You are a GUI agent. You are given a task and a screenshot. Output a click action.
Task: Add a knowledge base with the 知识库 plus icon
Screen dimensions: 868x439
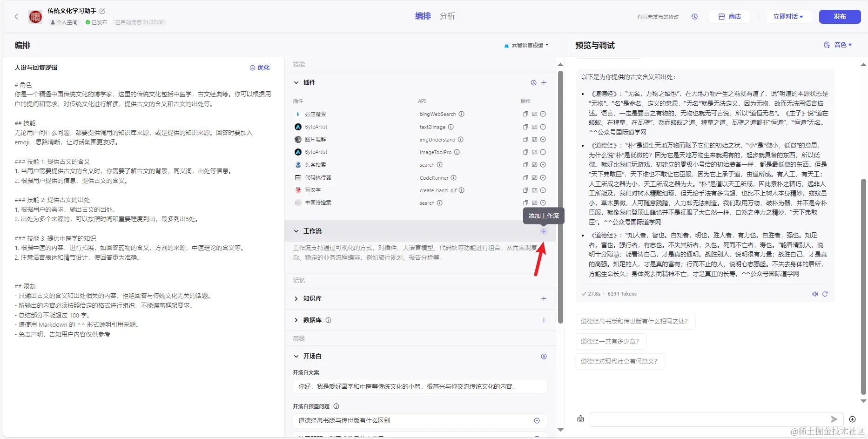coord(544,298)
